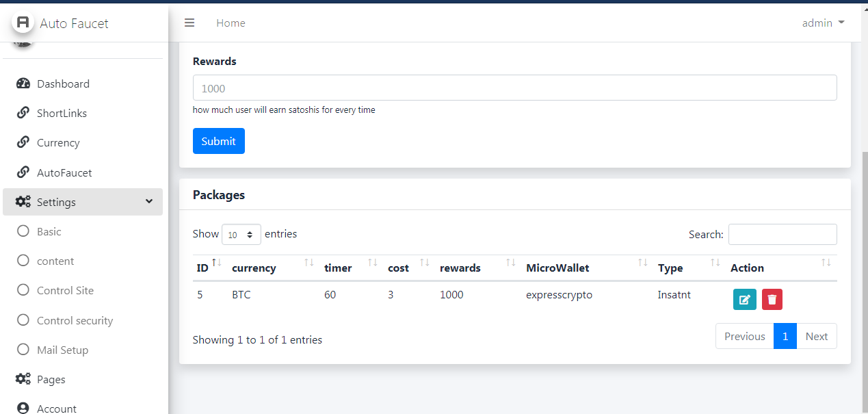Open Settings via the gears icon
The width and height of the screenshot is (868, 414).
pyautogui.click(x=23, y=202)
